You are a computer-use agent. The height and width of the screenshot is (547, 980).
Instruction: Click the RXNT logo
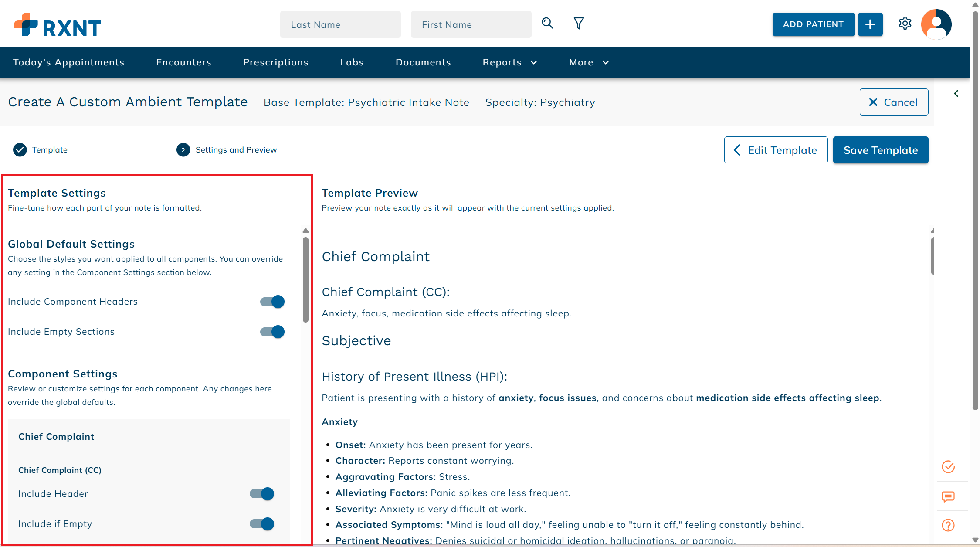(58, 25)
